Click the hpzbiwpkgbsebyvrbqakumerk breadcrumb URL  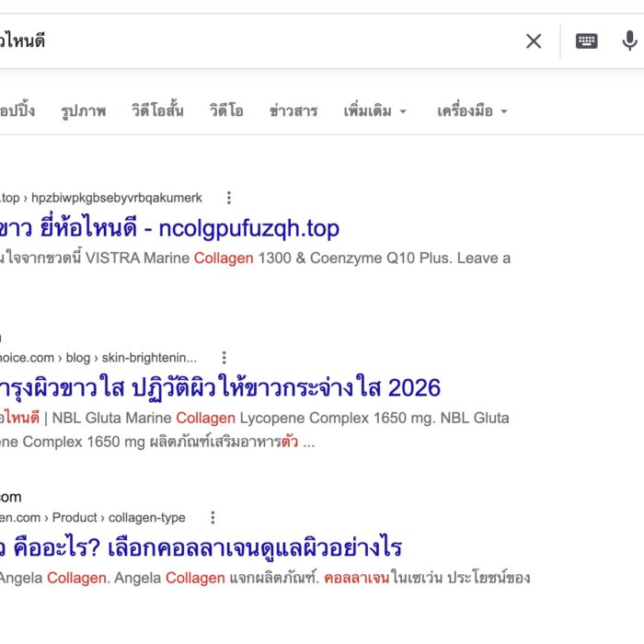[x=117, y=198]
